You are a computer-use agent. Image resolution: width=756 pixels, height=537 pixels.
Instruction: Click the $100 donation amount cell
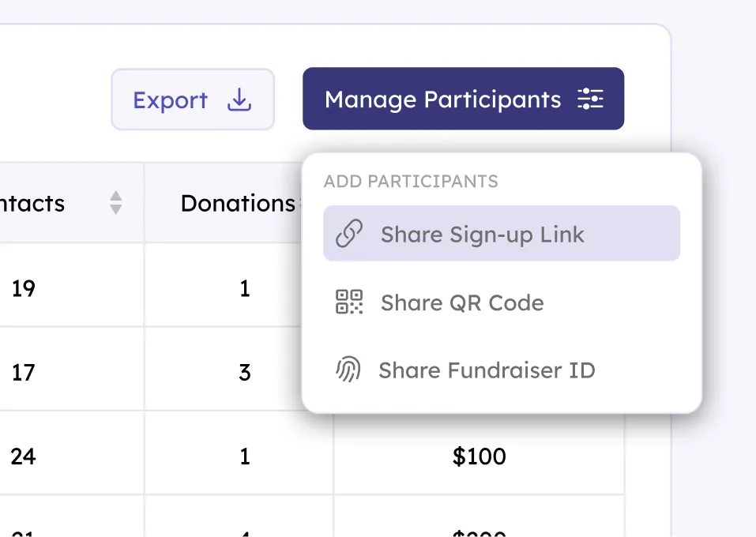(x=480, y=456)
